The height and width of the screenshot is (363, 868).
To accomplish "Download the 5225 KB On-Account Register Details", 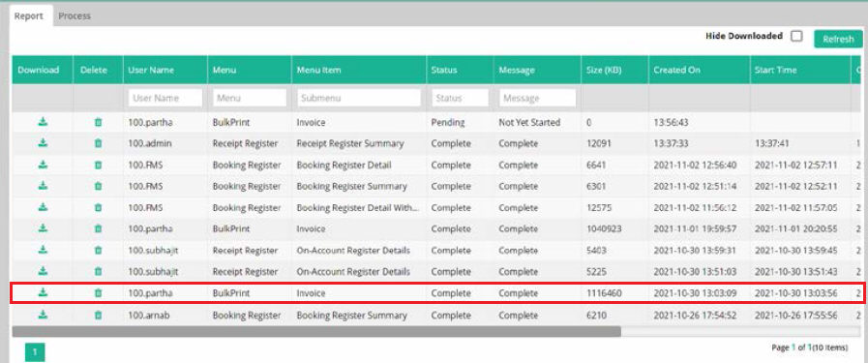I will click(x=43, y=271).
